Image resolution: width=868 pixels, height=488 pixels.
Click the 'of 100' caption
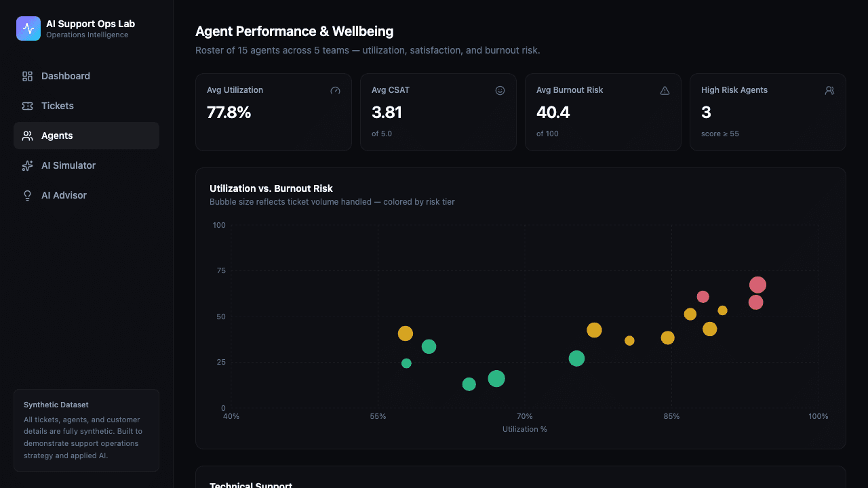point(547,134)
